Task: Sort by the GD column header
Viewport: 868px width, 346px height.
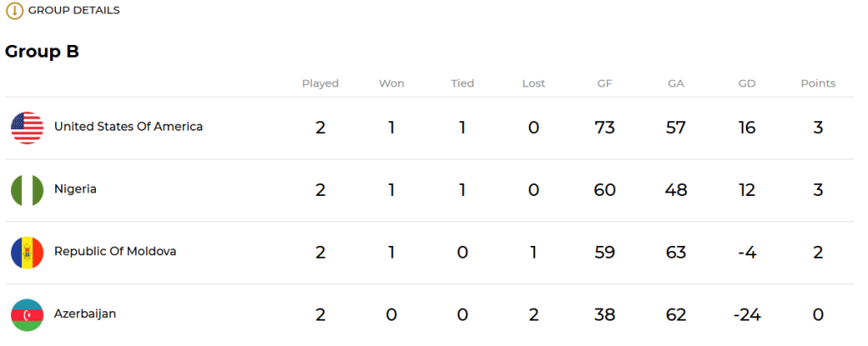Action: (x=747, y=84)
